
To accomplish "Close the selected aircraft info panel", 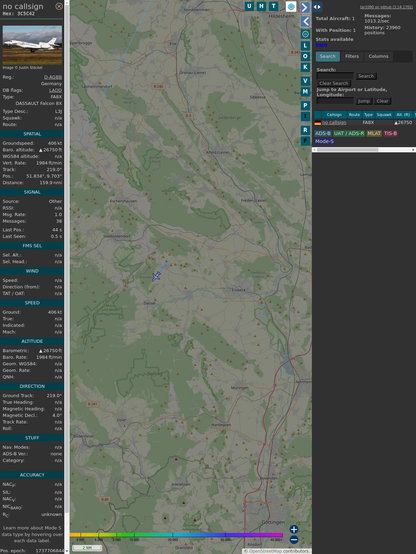I will [x=59, y=6].
